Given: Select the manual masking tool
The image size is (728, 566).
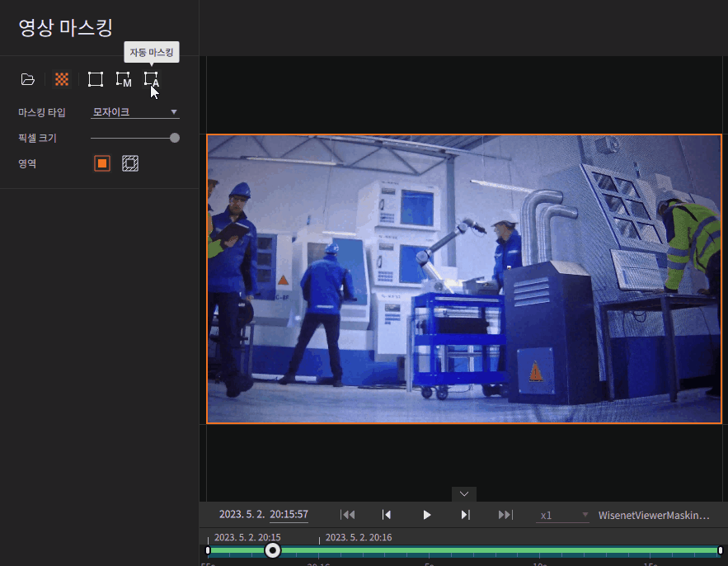Looking at the screenshot, I should click(124, 79).
